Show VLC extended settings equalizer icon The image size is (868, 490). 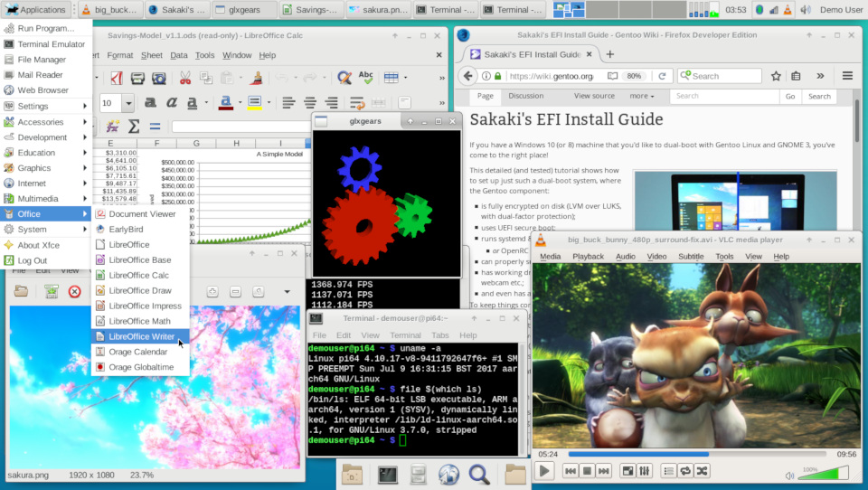point(645,471)
